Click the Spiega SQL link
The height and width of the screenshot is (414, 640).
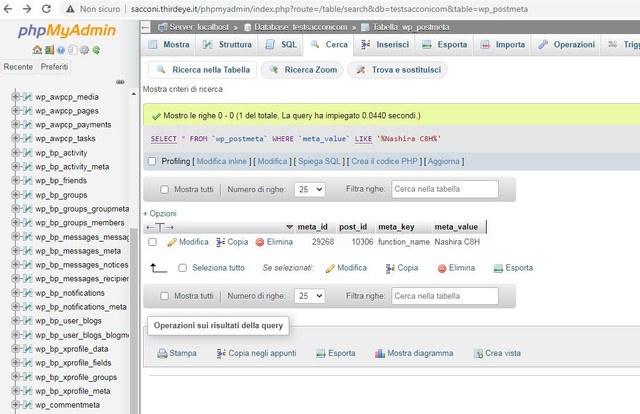click(x=319, y=161)
